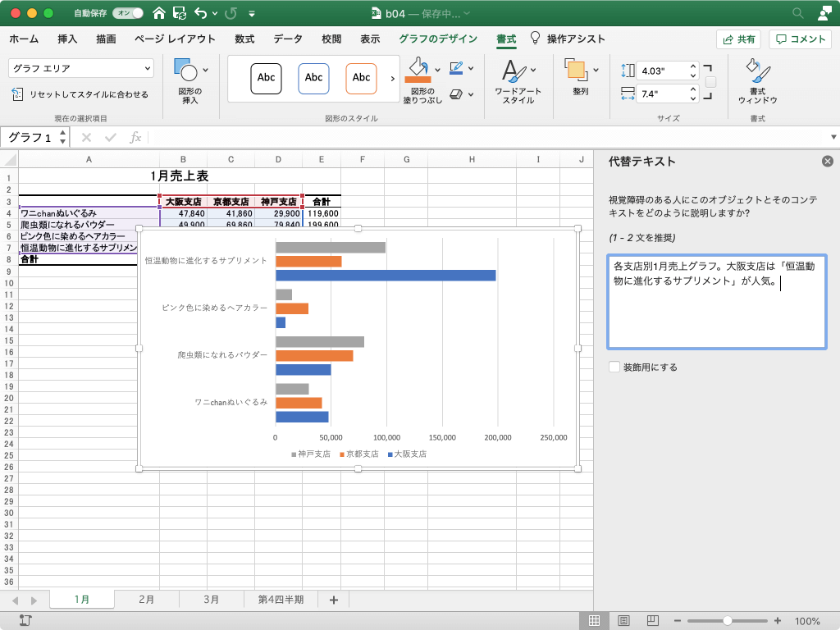Open the Shape Fill dropdown arrow
Screen dimensions: 840x630
438,70
